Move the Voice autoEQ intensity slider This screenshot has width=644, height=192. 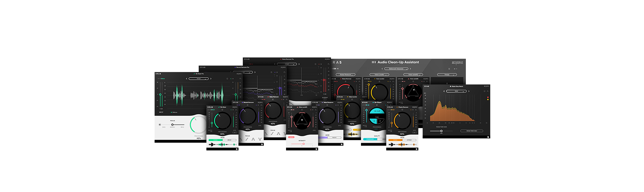[304, 144]
